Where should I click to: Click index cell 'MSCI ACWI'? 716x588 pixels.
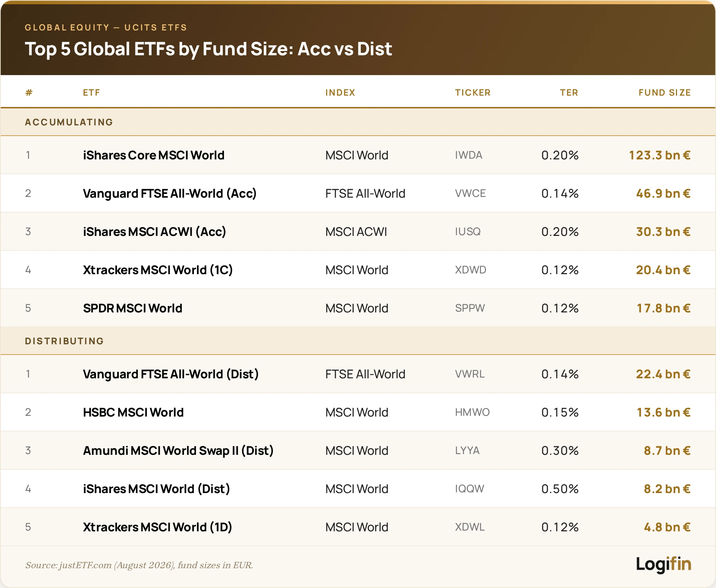[x=356, y=232]
